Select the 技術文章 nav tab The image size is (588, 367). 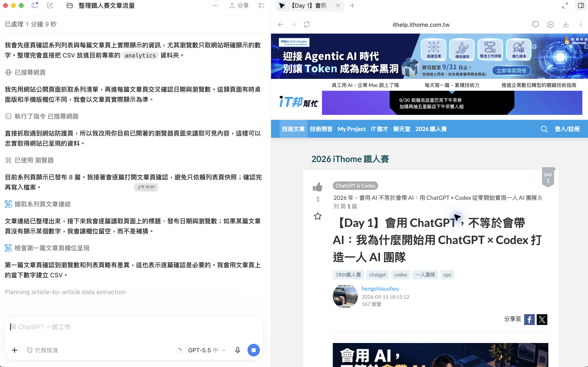[x=293, y=129]
